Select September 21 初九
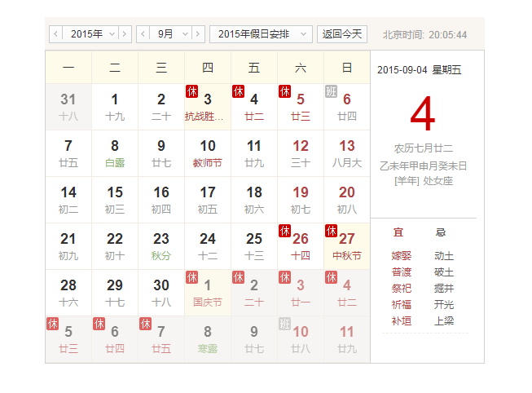Screen dimensions: 532x393 68,246
